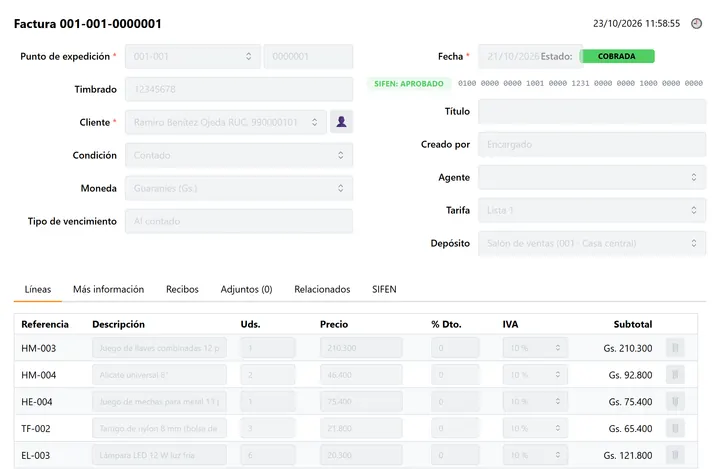Click the EL-003 description Lámpara LED
The image size is (720, 469).
click(x=159, y=455)
